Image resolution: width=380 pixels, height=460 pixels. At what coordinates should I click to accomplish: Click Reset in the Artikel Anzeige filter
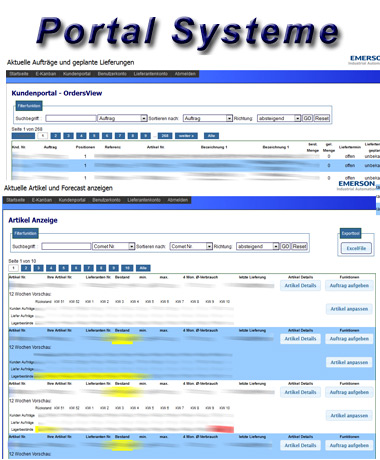[x=299, y=246]
